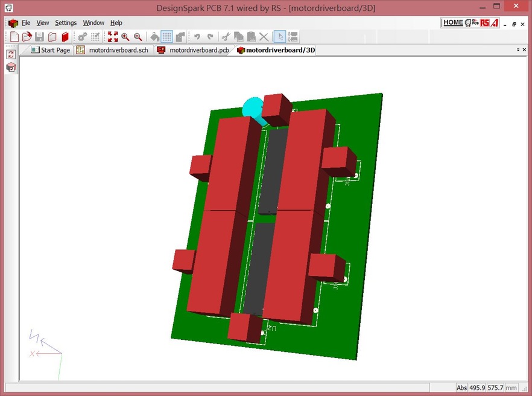Click the grid settings toolbar icon
The image size is (532, 396).
click(95, 37)
